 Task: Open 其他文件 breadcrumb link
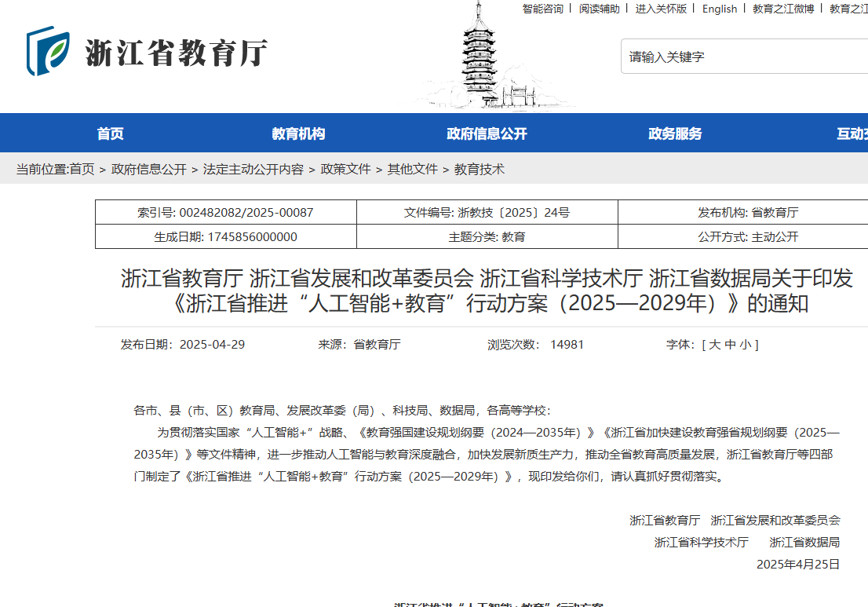tap(412, 169)
